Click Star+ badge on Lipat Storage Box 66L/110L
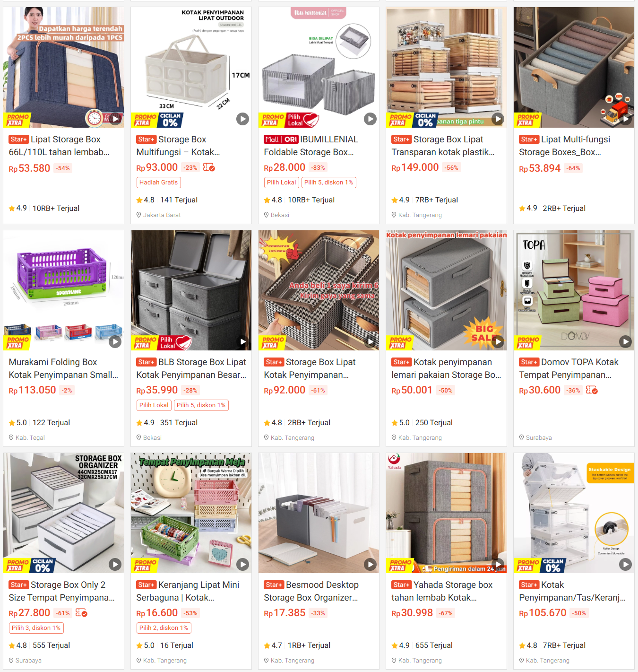Screen dimensions: 638x672 tap(19, 140)
